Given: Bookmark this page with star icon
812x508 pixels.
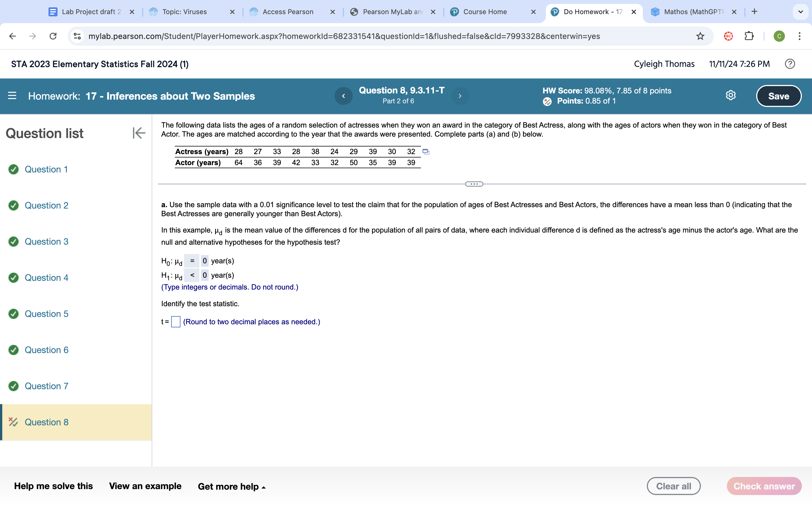Looking at the screenshot, I should coord(700,36).
